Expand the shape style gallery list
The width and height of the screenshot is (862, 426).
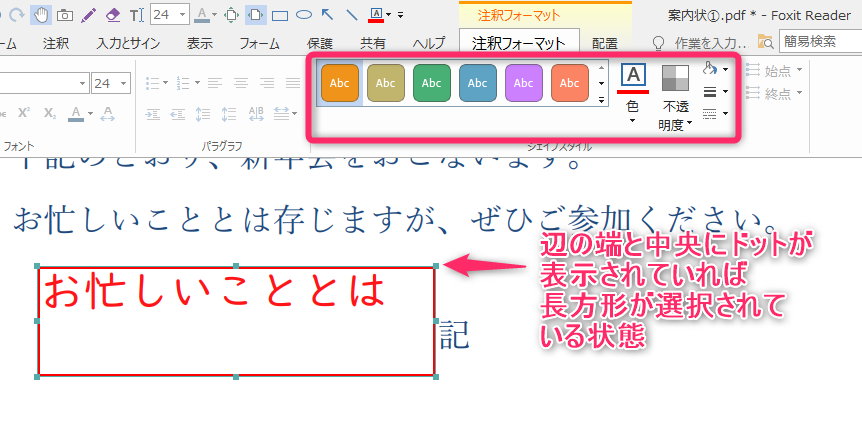click(601, 100)
